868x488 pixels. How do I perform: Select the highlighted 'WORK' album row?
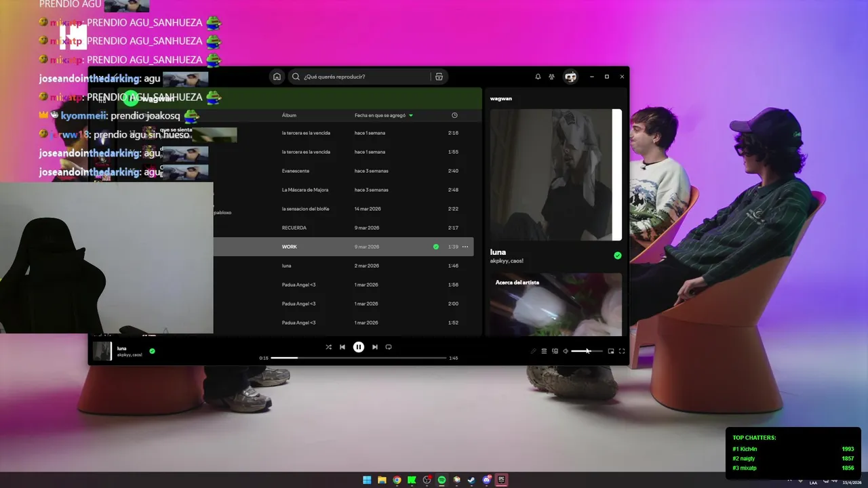pyautogui.click(x=343, y=247)
